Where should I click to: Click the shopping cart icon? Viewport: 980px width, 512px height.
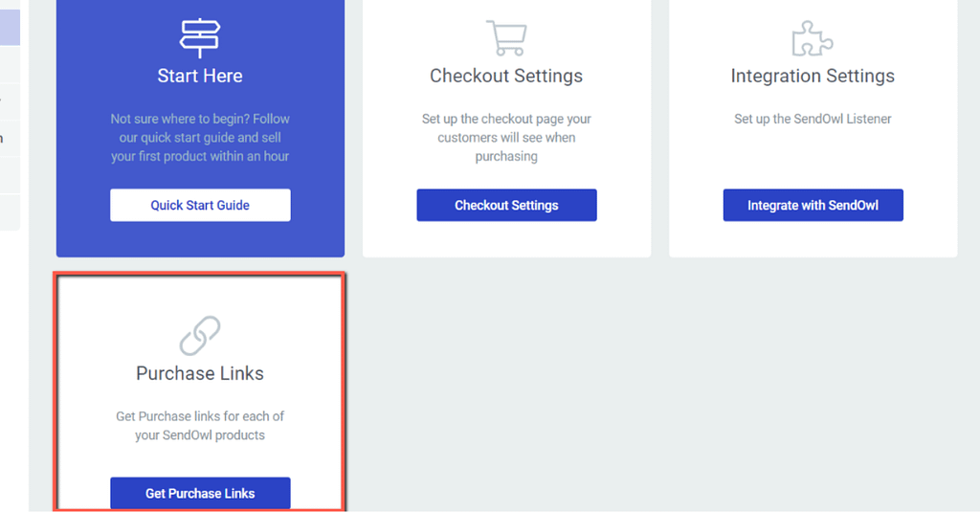click(x=507, y=38)
